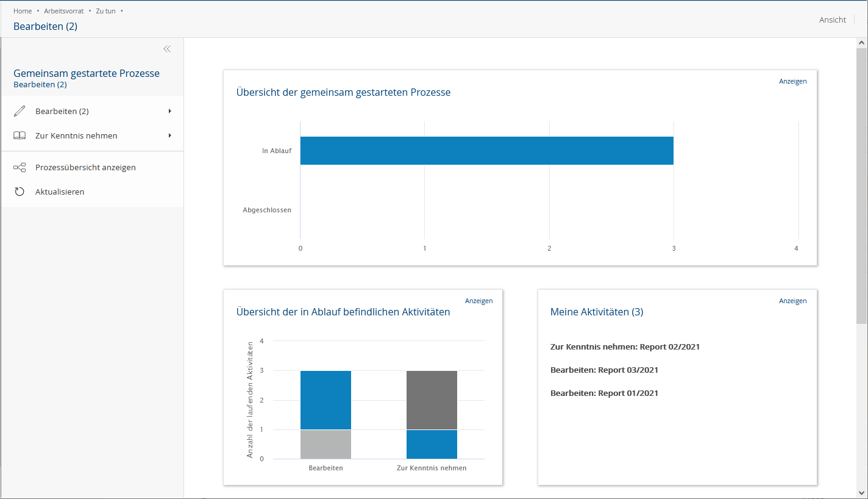Click dark gray segment of Zur Kenntnis nehmen column
The height and width of the screenshot is (499, 868).
432,400
